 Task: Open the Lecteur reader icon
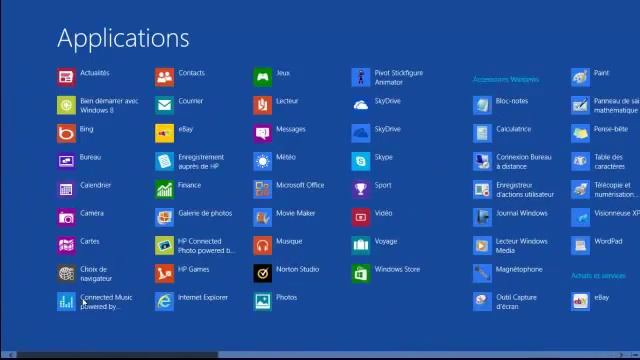[262, 105]
